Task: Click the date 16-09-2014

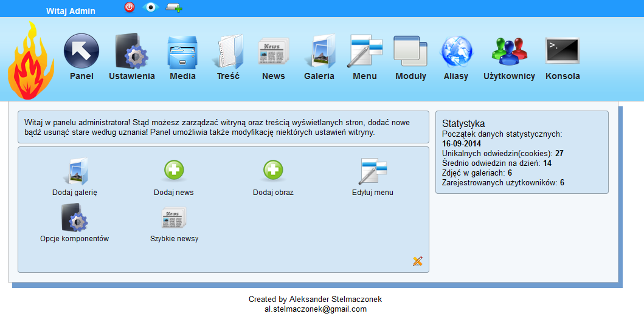Action: coord(461,143)
